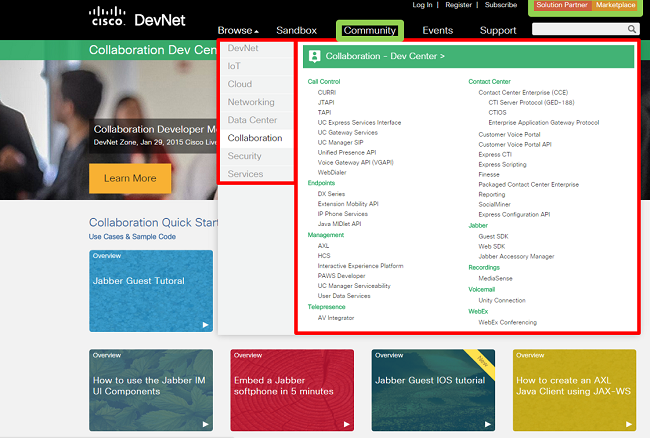650x438 pixels.
Task: Open WebEx Conferencing link
Action: click(x=507, y=322)
